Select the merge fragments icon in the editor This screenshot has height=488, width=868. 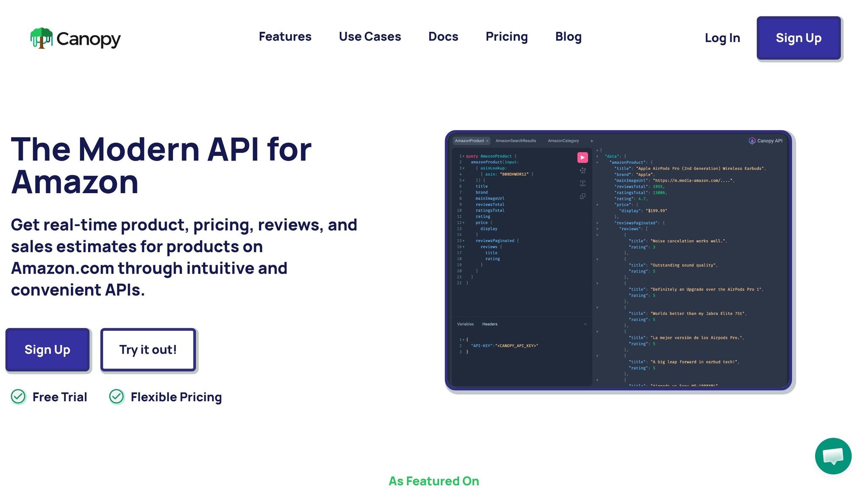[x=583, y=183]
